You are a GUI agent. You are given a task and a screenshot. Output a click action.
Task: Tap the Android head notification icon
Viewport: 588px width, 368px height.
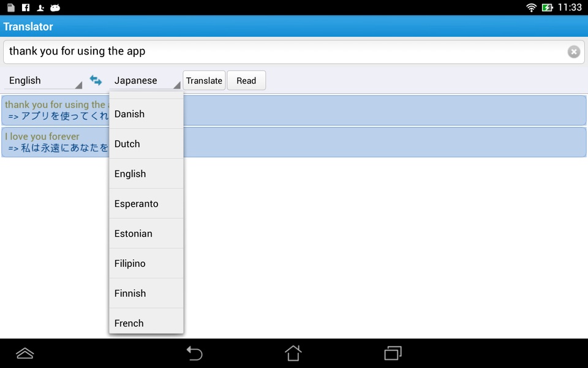coord(55,7)
